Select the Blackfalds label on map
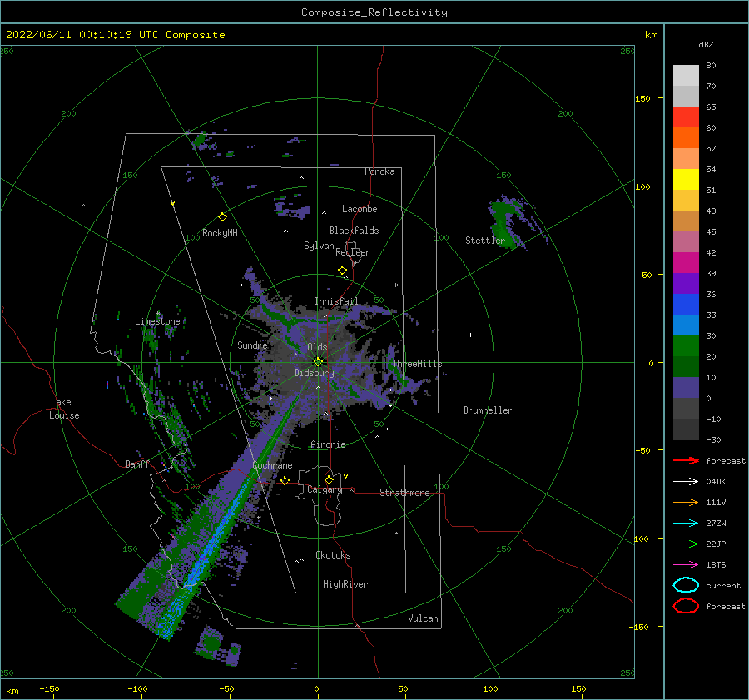 click(x=354, y=231)
